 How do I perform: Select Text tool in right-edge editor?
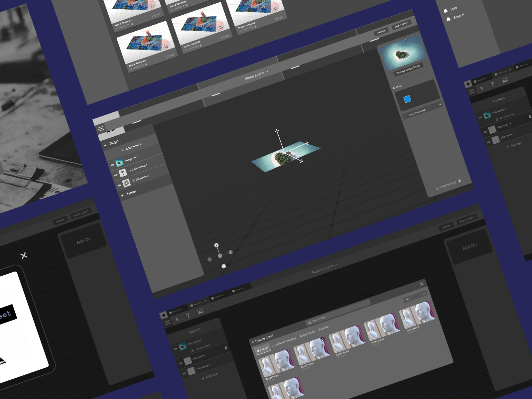pyautogui.click(x=492, y=84)
